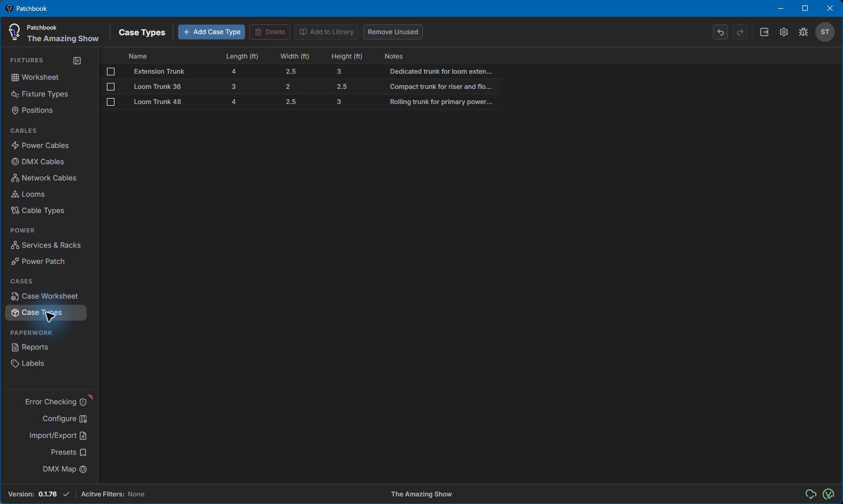Click the redo arrow icon
Screen dimensions: 843x504
pyautogui.click(x=740, y=32)
